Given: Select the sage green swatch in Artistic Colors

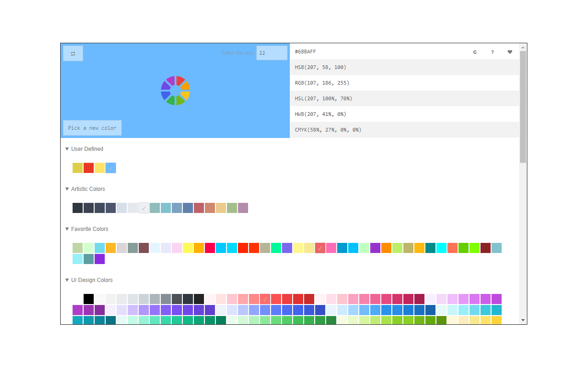Looking at the screenshot, I should pyautogui.click(x=232, y=208).
